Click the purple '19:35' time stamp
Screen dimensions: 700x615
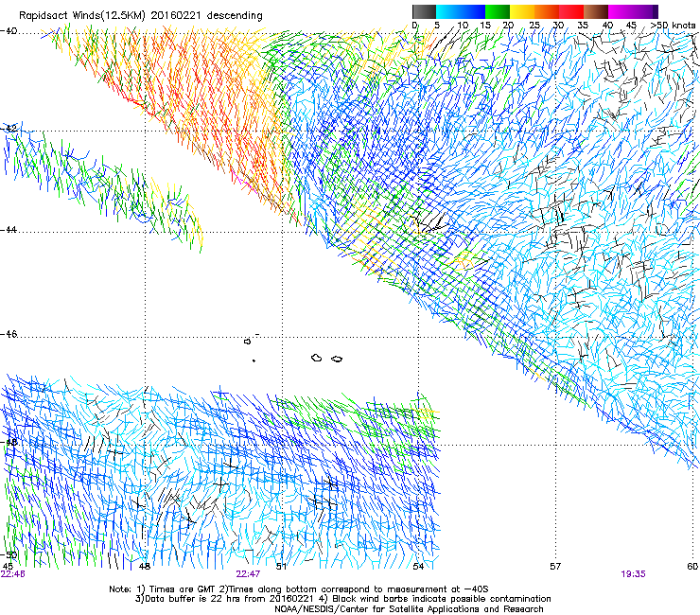(633, 574)
